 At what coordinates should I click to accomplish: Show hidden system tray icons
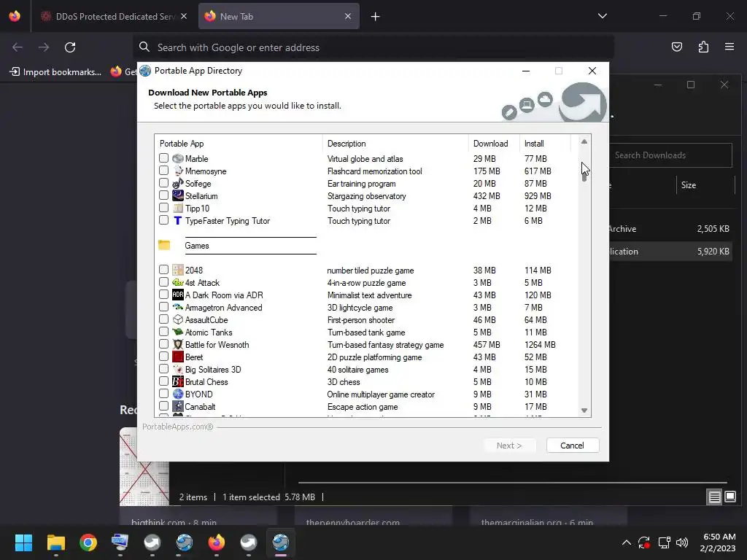[x=627, y=542]
